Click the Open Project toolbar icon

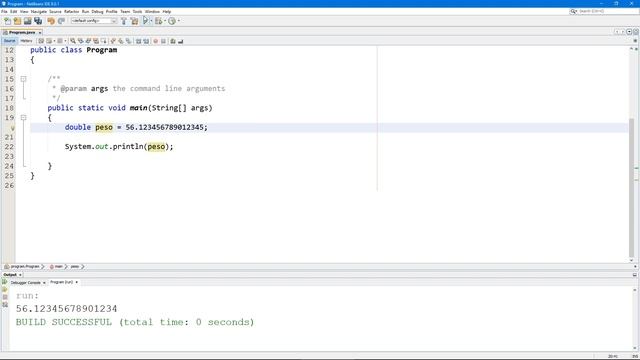pyautogui.click(x=27, y=21)
